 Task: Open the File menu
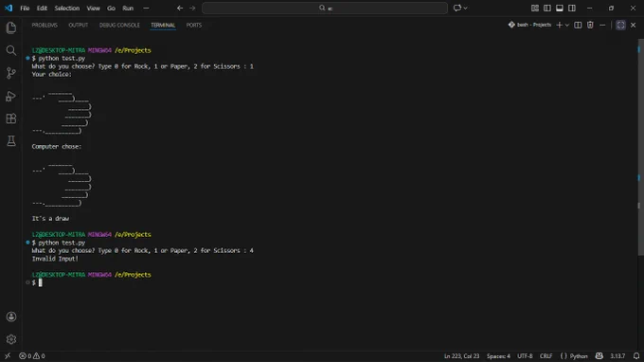tap(25, 8)
